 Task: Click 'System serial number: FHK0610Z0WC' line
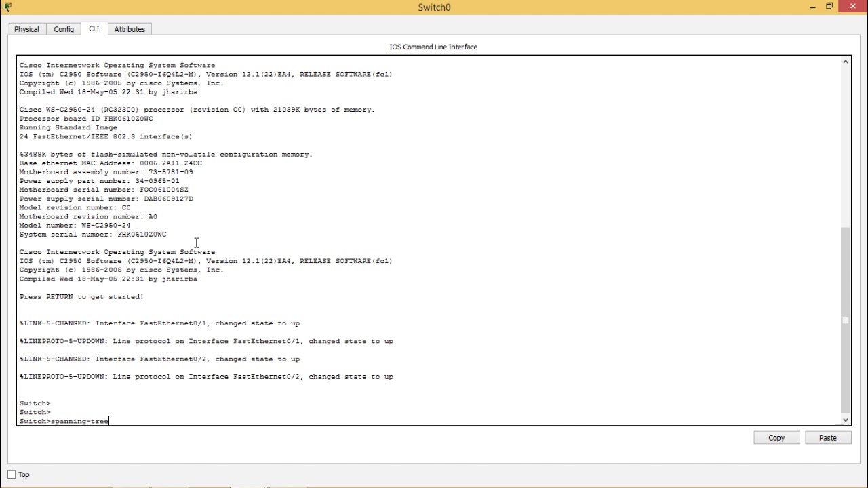(93, 234)
